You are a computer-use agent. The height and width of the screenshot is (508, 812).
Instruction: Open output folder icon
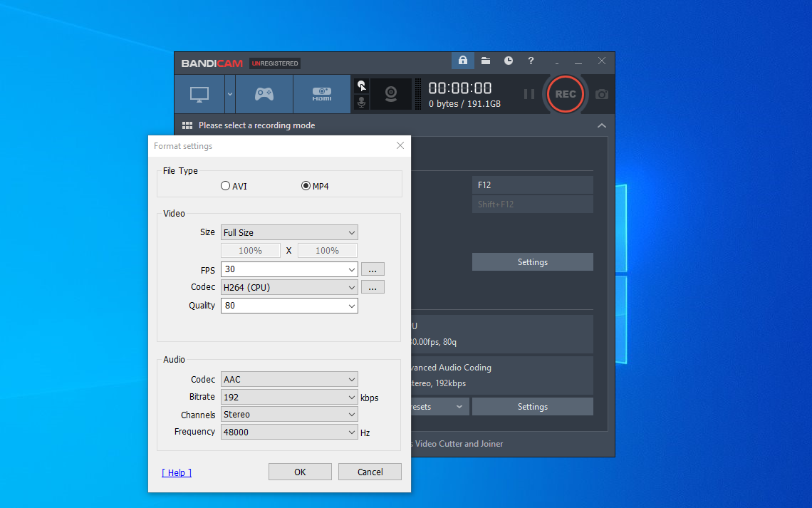pos(486,61)
